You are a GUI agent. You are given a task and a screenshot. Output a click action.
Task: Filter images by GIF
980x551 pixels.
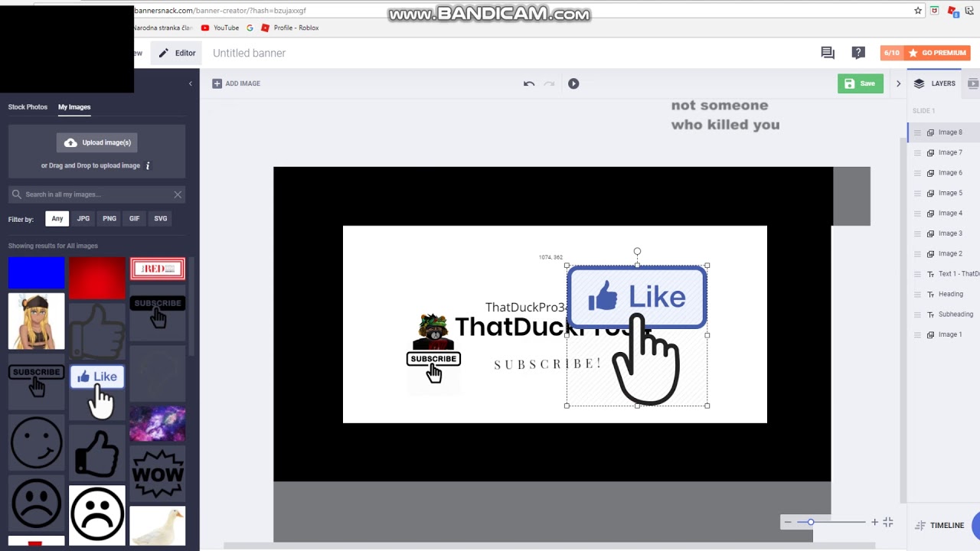(x=134, y=219)
